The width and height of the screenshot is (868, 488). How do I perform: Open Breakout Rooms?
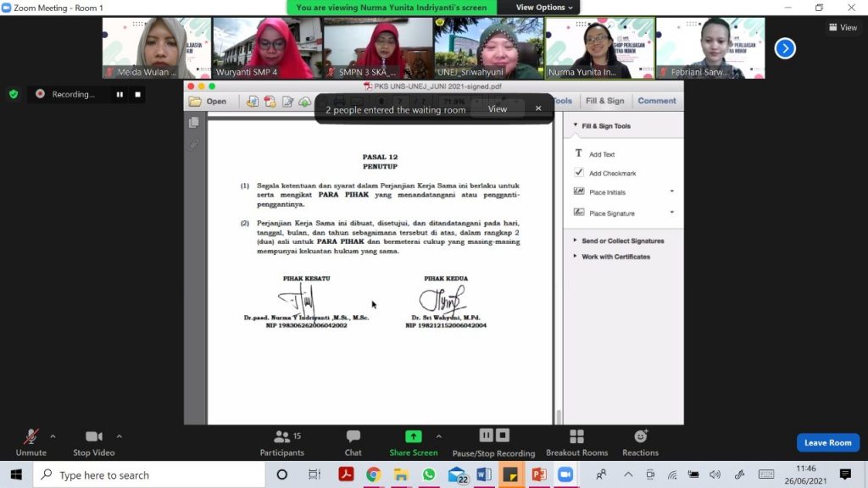tap(576, 442)
